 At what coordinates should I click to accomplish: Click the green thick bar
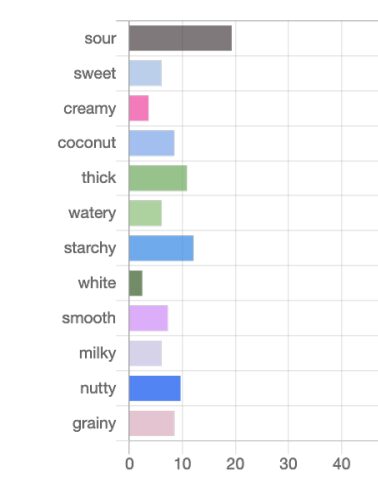(158, 178)
